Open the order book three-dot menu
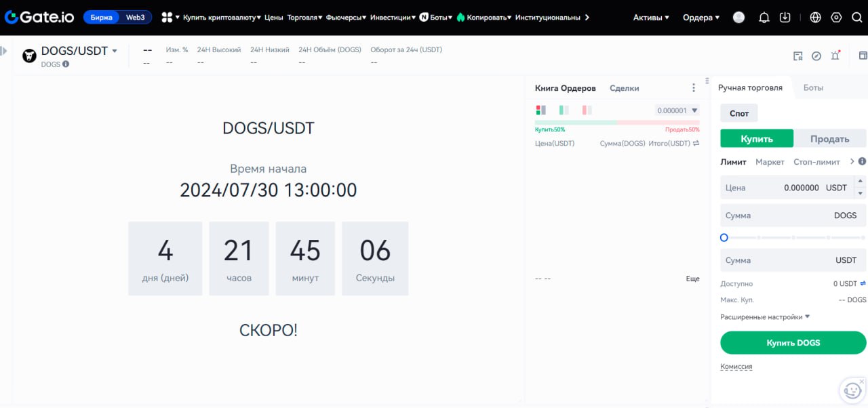Viewport: 868px width, 408px height. [693, 88]
